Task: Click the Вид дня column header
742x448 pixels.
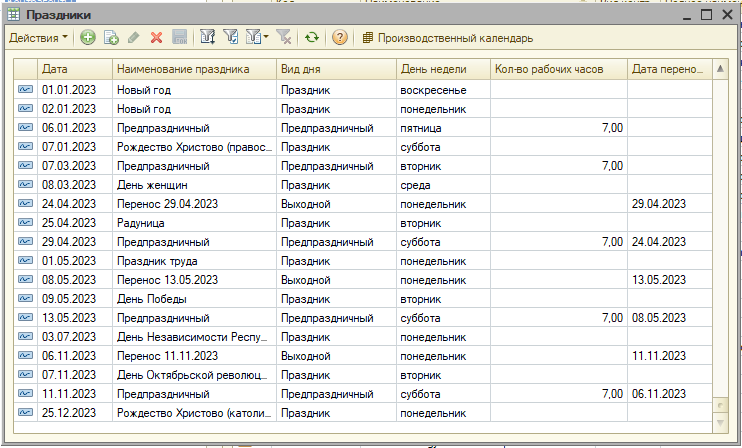Action: (335, 69)
